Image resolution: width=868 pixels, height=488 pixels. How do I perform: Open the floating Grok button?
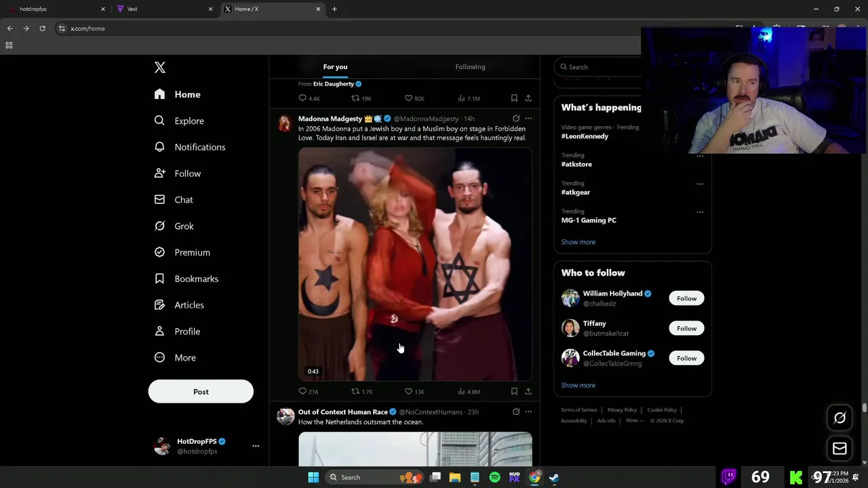click(840, 418)
